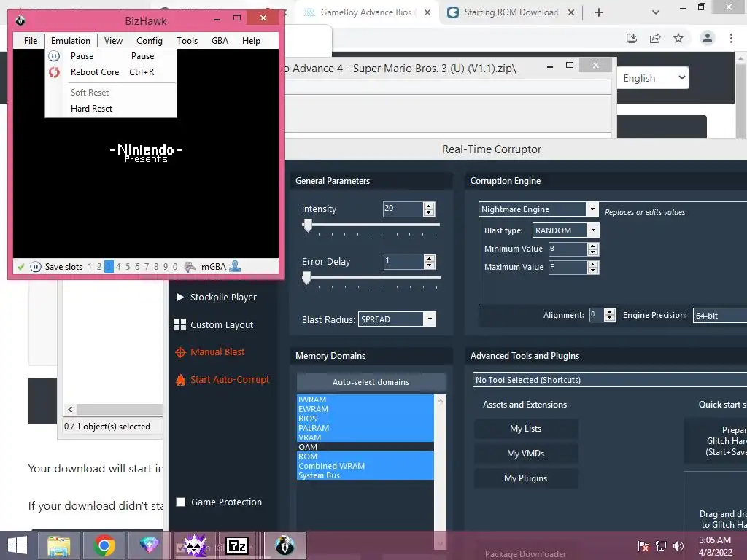Open 7-Zip from the taskbar
The image size is (747, 560).
click(x=237, y=545)
